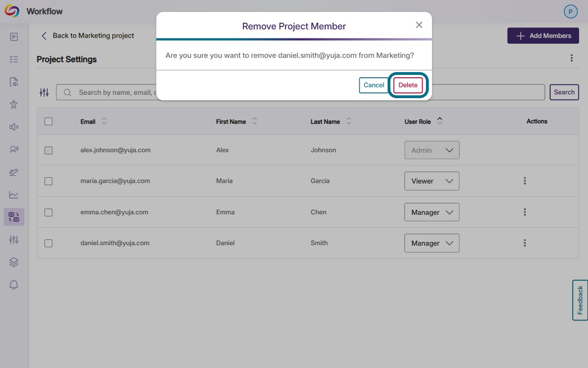
Task: Click first name cell 'Alex'
Action: (x=222, y=150)
